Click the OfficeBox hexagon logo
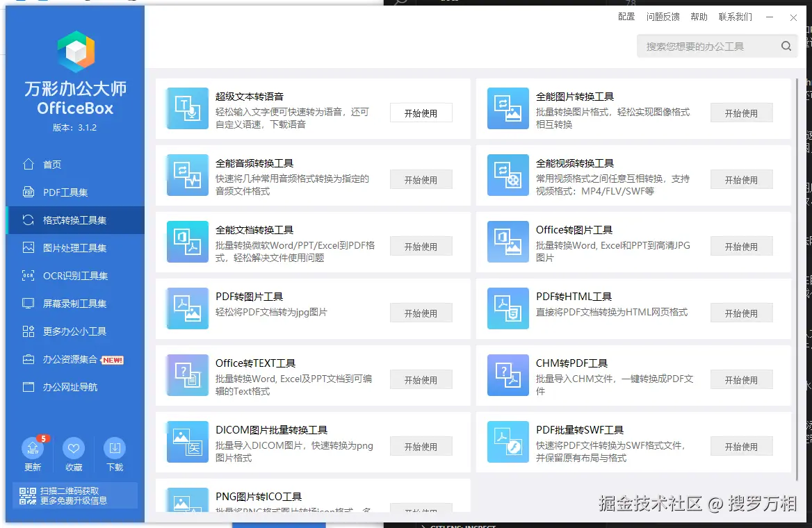The height and width of the screenshot is (528, 812). tap(76, 51)
